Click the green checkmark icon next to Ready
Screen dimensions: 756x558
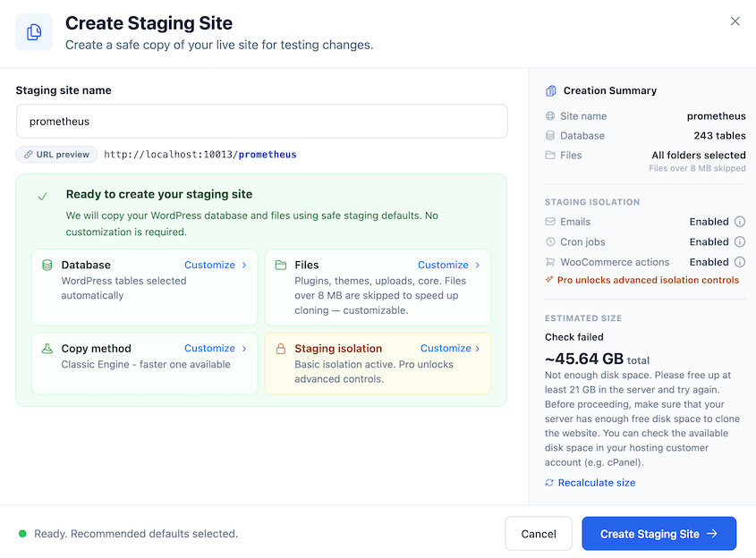point(42,196)
